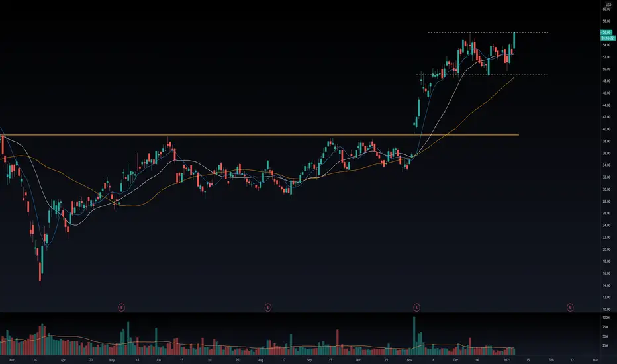Click the bar countdown timer label
This screenshot has height=364, width=617.
click(x=607, y=38)
